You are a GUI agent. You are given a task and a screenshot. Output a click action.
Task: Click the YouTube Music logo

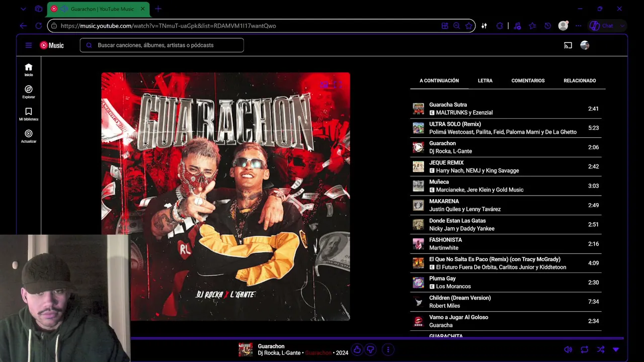tap(52, 45)
